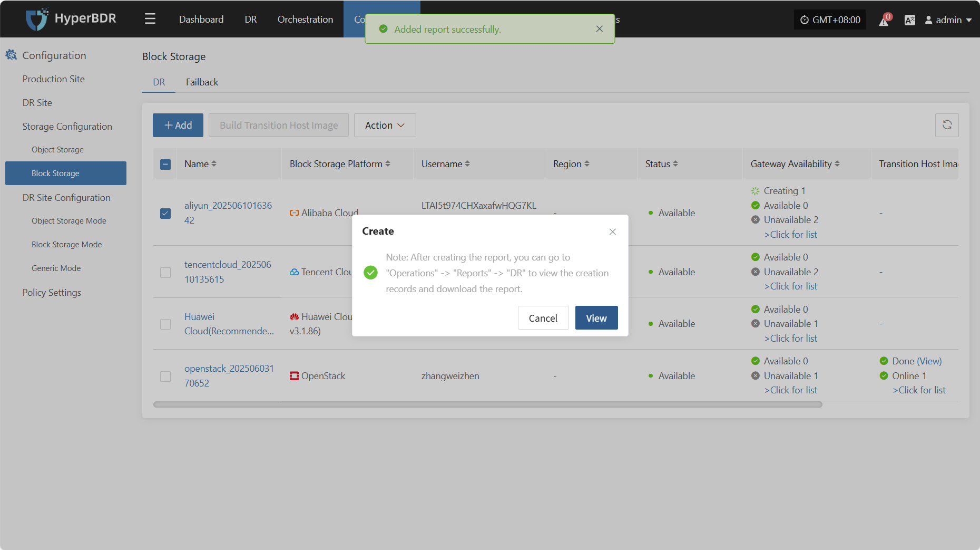Select Generic Mode in sidebar
This screenshot has height=550, width=980.
[x=56, y=268]
